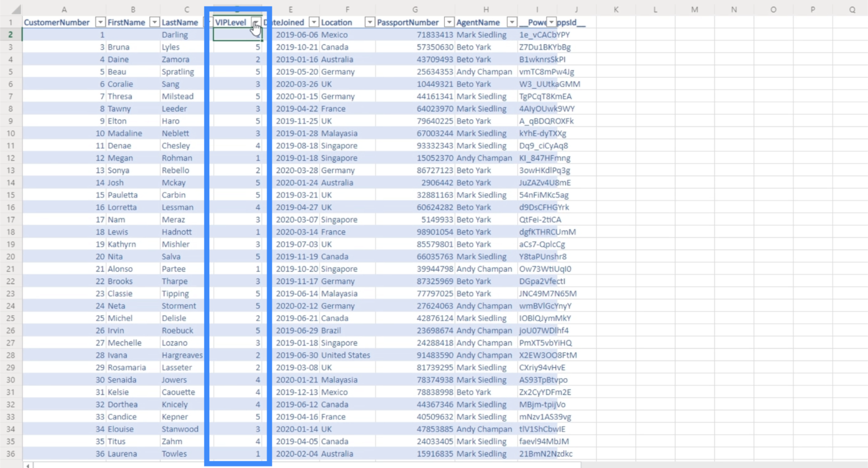Screen dimensions: 868x468
Task: Select cell with last name Tharpe
Action: [x=186, y=281]
